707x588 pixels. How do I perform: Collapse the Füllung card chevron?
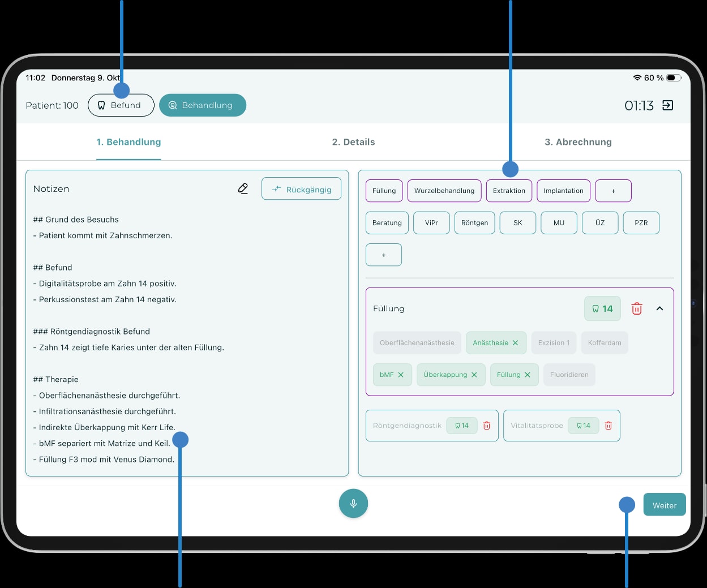[x=659, y=308]
